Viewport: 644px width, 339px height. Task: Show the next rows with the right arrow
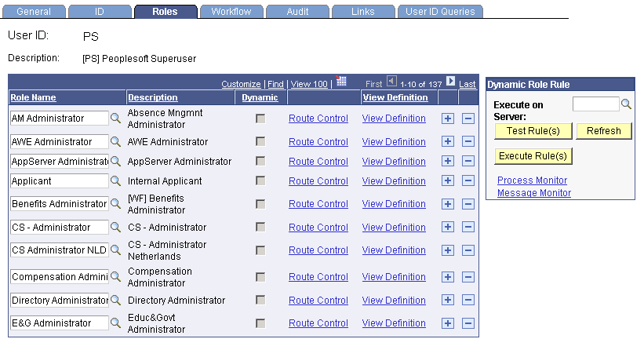pos(451,82)
